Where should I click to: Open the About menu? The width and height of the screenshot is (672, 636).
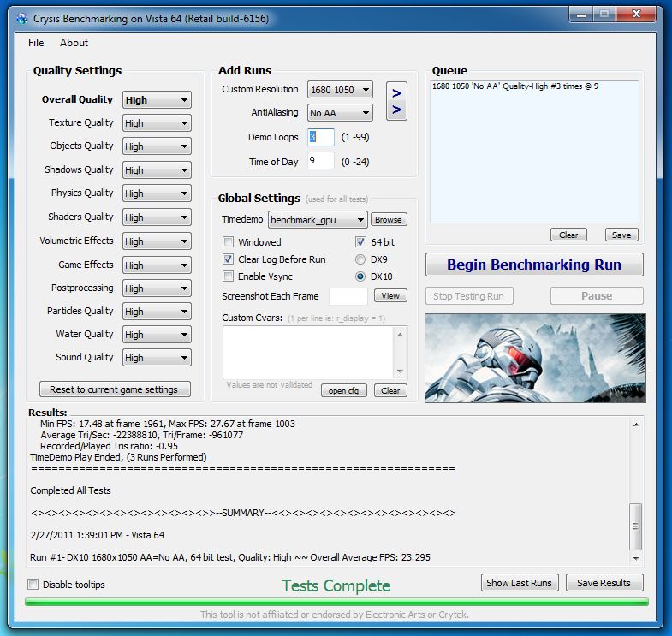(x=74, y=43)
